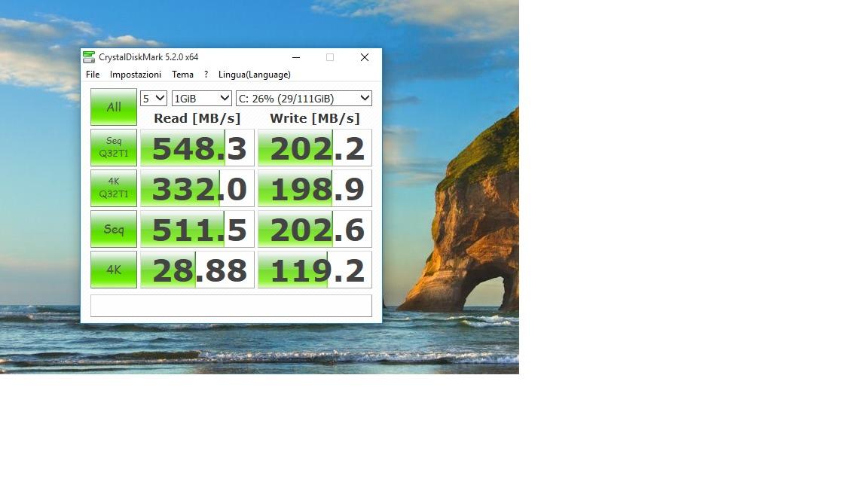Click the Write [MB/s] column header
This screenshot has width=868, height=488.
315,118
